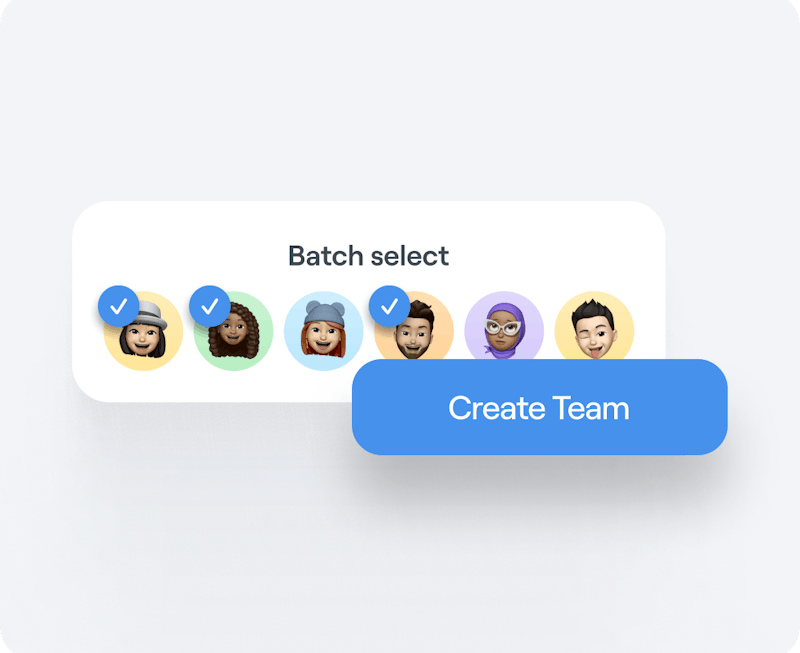This screenshot has width=800, height=653.
Task: Click the Batch select heading
Action: click(x=368, y=256)
